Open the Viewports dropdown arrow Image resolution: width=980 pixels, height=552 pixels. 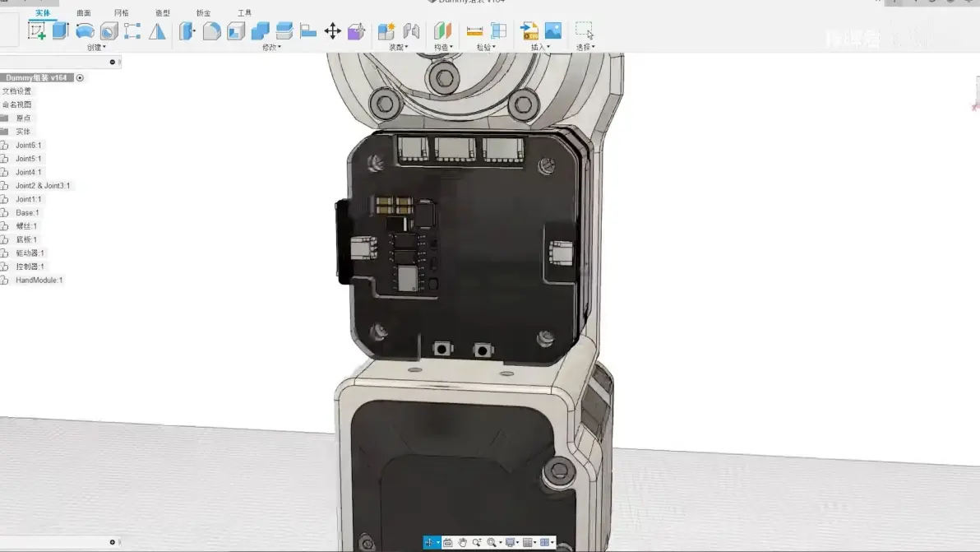click(552, 543)
